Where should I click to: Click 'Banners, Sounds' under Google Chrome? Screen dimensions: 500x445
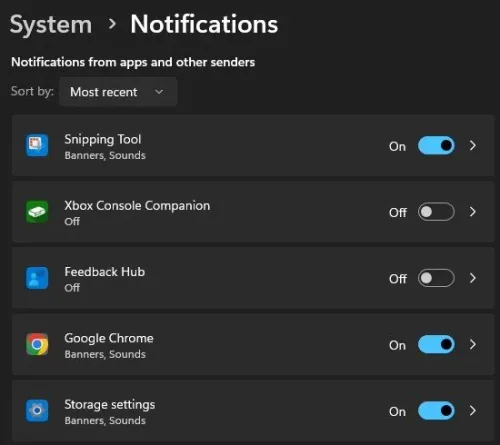pyautogui.click(x=105, y=354)
